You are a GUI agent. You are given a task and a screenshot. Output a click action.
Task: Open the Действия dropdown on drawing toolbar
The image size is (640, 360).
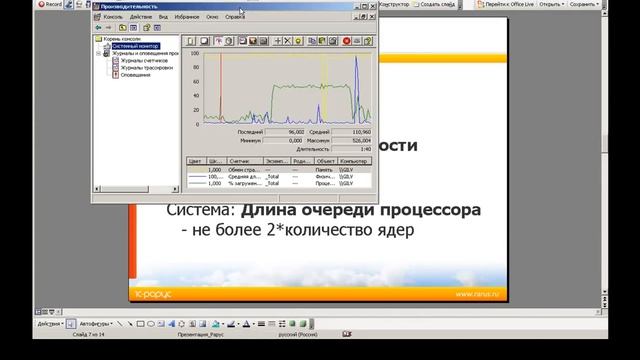tap(50, 324)
